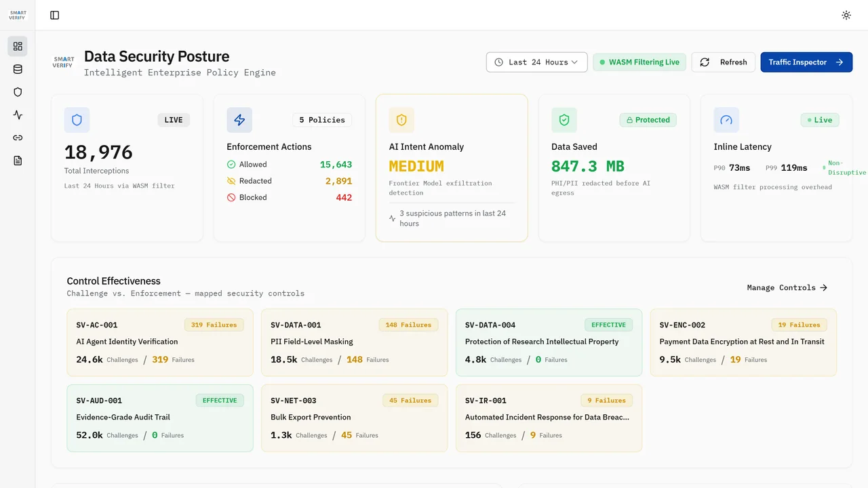Click the Blocked count 442
The width and height of the screenshot is (868, 488).
[x=344, y=197]
